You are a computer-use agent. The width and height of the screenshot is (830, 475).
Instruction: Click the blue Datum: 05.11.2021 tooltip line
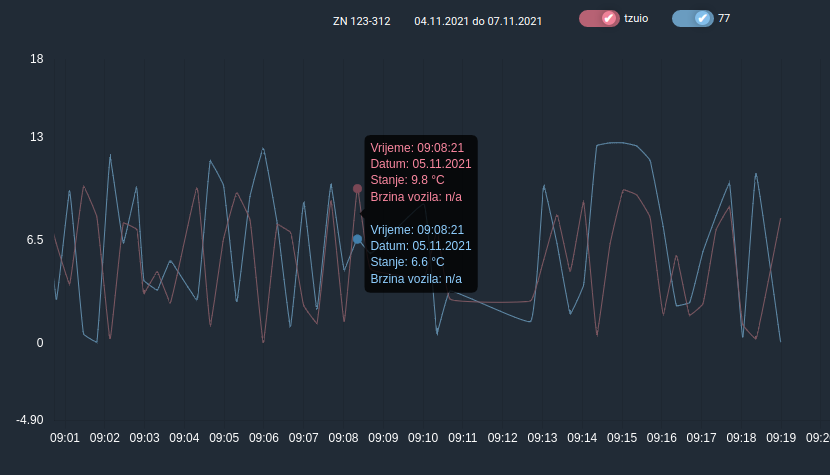pos(421,246)
